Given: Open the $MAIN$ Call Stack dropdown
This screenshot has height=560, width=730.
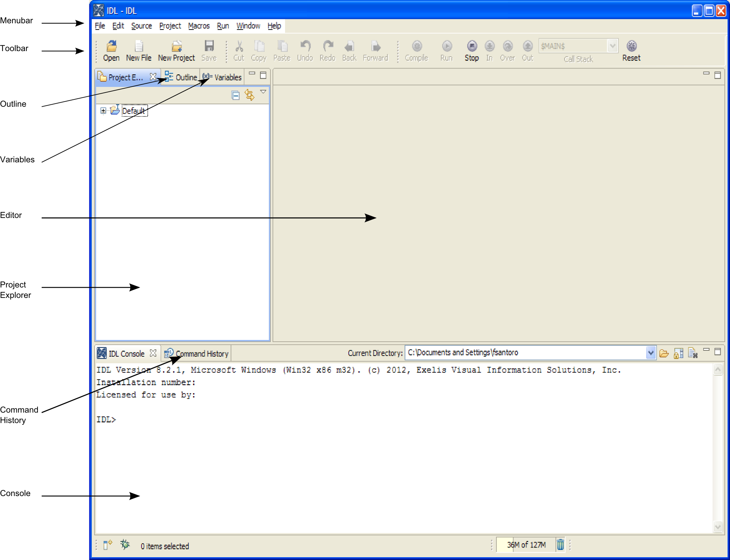Looking at the screenshot, I should coord(613,46).
